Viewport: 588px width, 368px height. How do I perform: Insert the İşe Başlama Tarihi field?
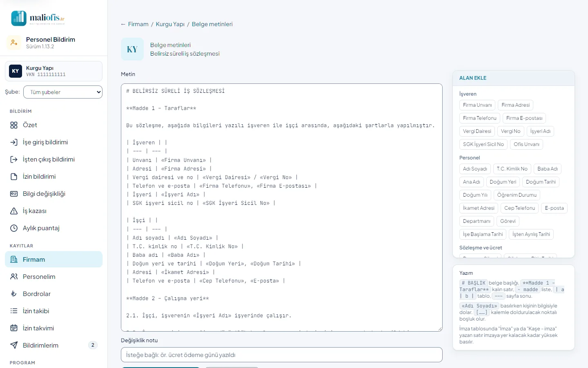[x=483, y=234]
